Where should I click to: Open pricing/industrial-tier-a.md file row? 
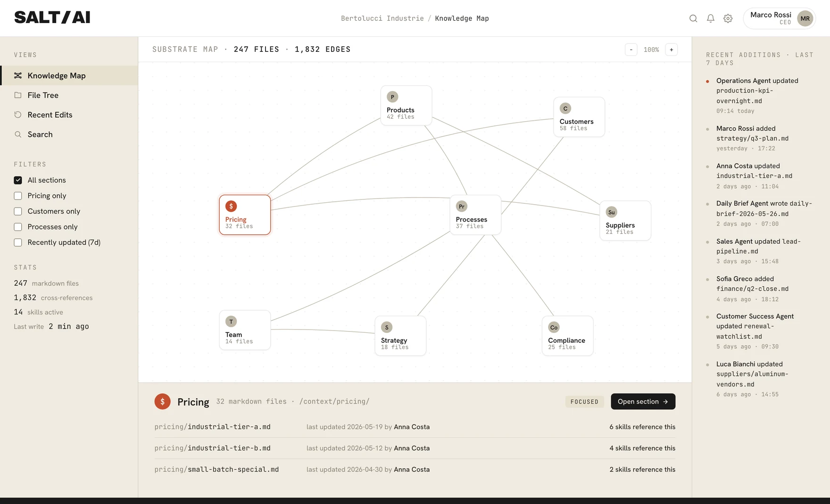pyautogui.click(x=415, y=427)
